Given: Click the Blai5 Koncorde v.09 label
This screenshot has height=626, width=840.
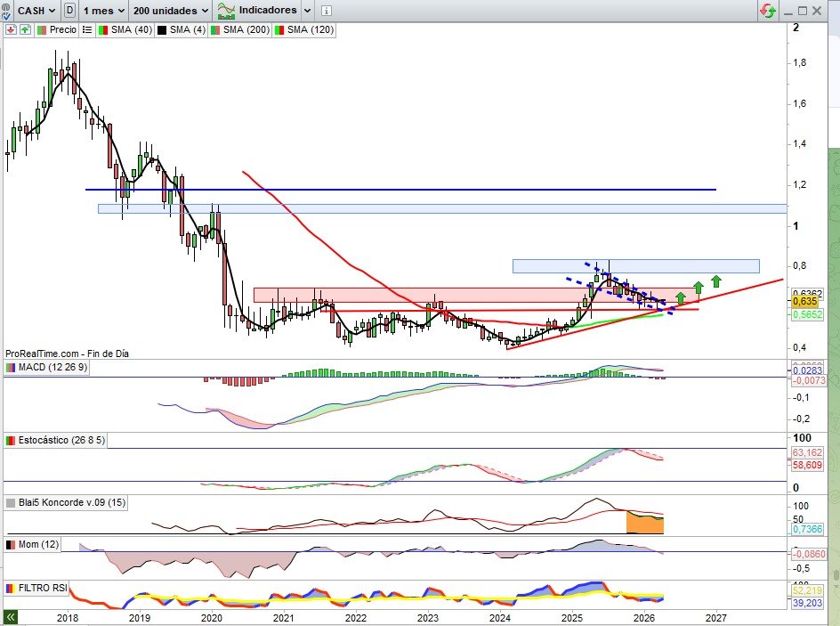Looking at the screenshot, I should 65,503.
